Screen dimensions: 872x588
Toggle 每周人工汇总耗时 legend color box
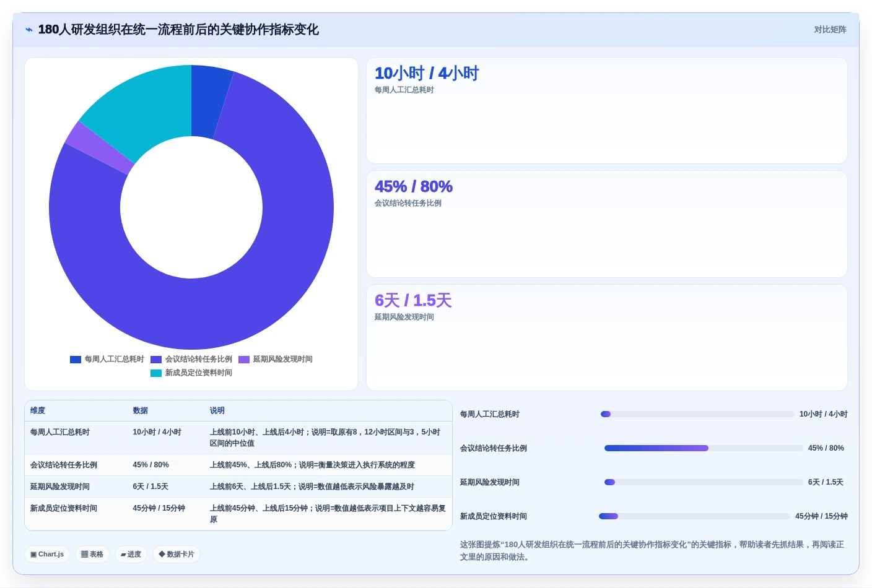point(76,360)
